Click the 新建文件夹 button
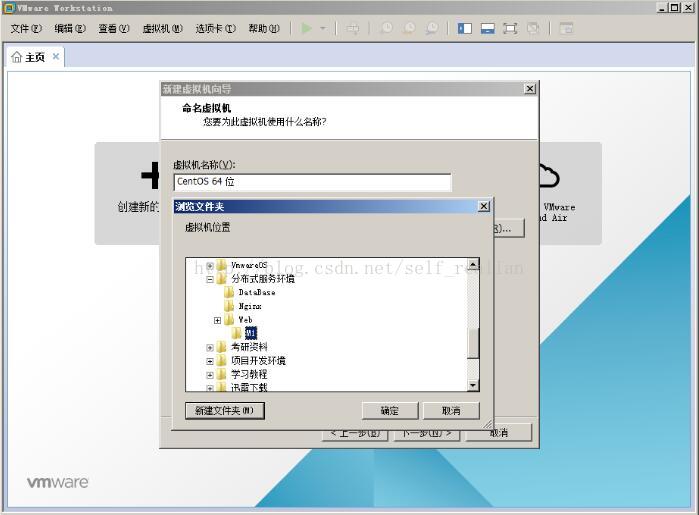The width and height of the screenshot is (699, 515). coord(225,411)
